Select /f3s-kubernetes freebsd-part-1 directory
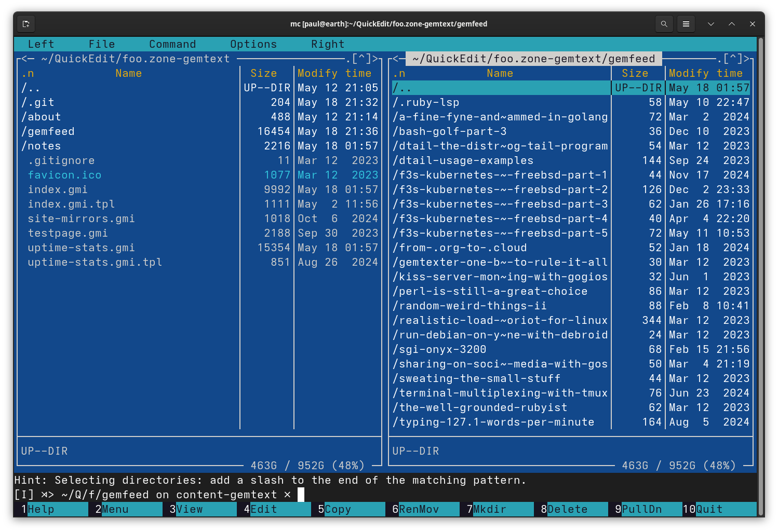Screen dimensions: 778x532 571,175
